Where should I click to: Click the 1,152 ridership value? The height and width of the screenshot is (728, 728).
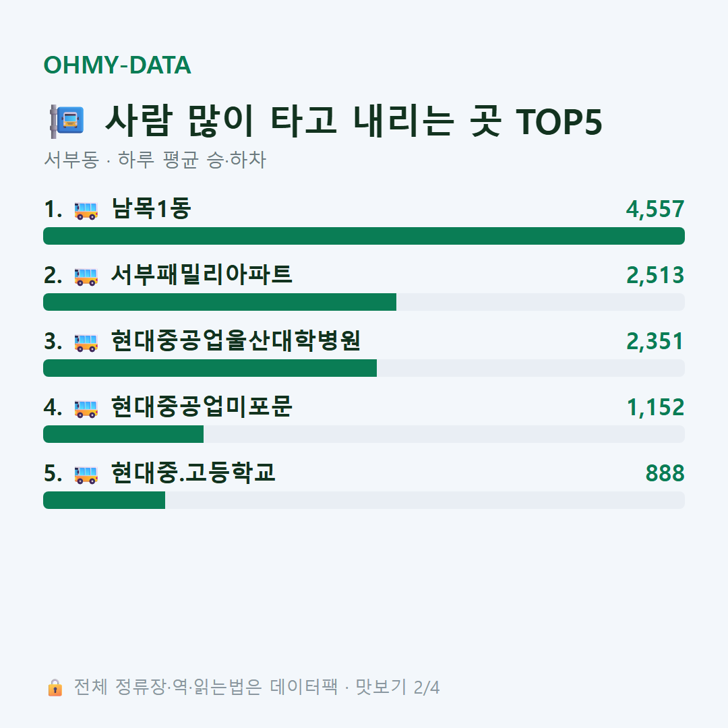[x=655, y=408]
